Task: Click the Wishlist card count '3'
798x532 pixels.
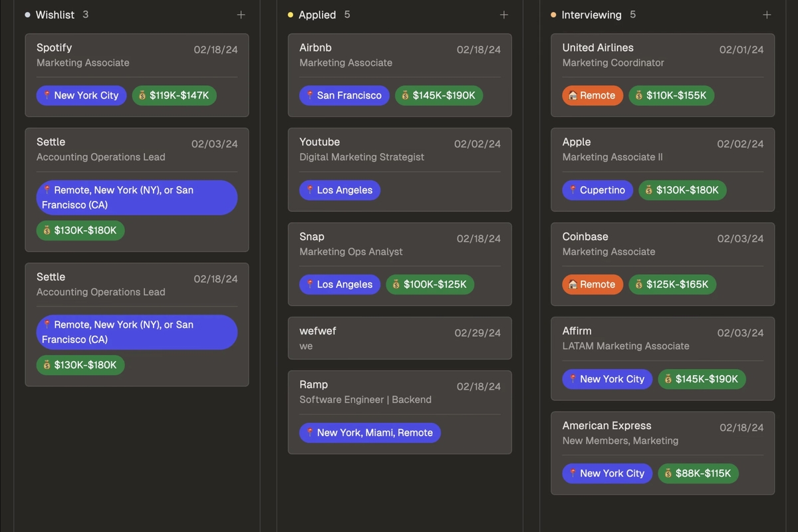Action: 86,15
